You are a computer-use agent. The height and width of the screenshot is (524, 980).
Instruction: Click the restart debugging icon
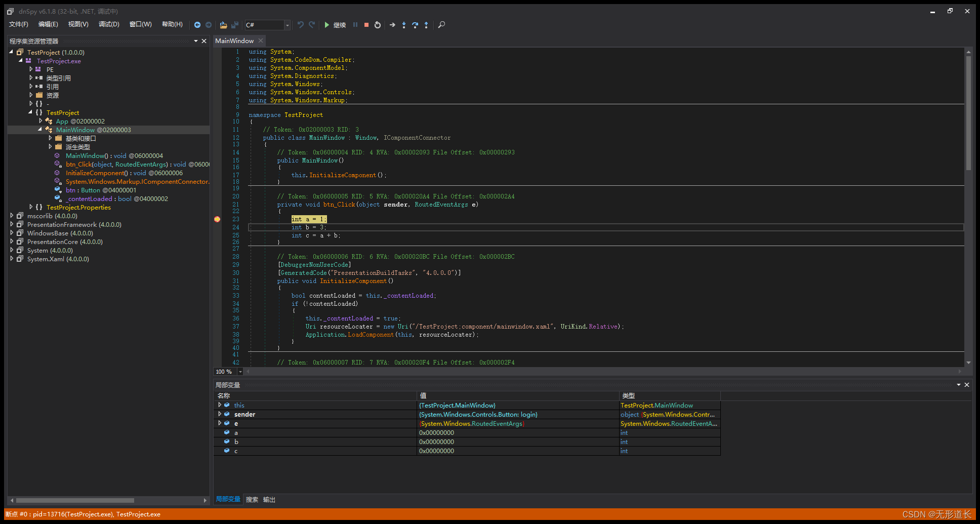tap(378, 25)
